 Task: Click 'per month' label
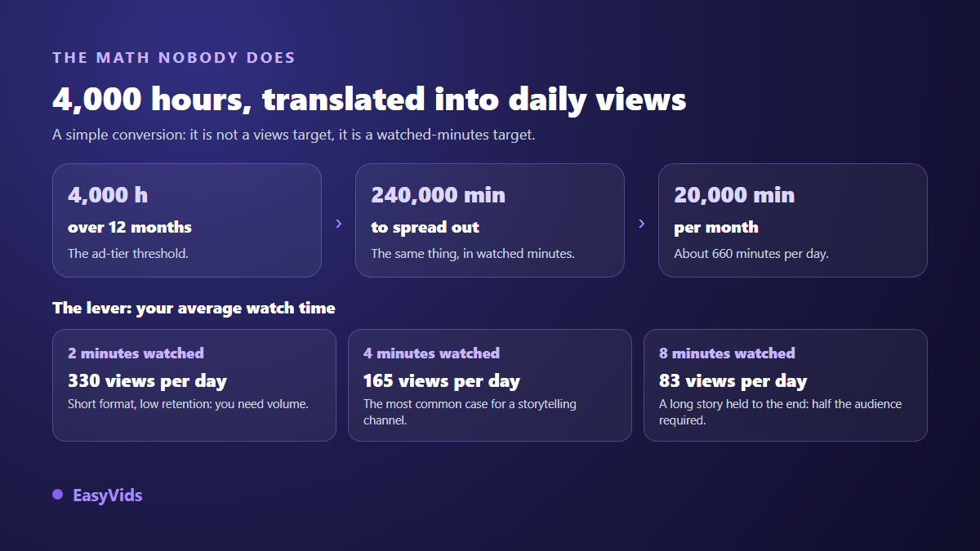pyautogui.click(x=716, y=227)
